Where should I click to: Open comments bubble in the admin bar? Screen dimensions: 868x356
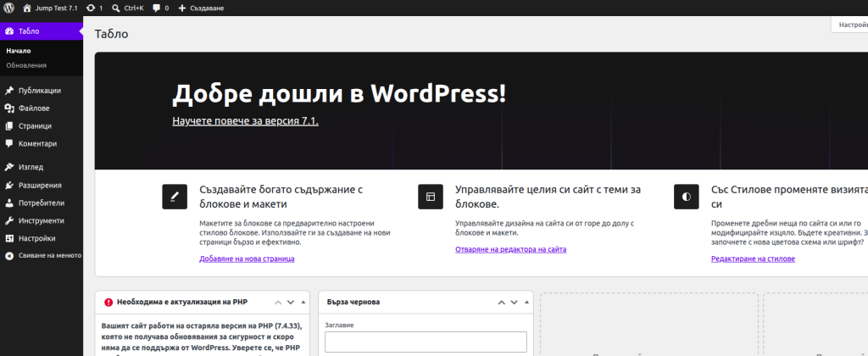(x=157, y=8)
